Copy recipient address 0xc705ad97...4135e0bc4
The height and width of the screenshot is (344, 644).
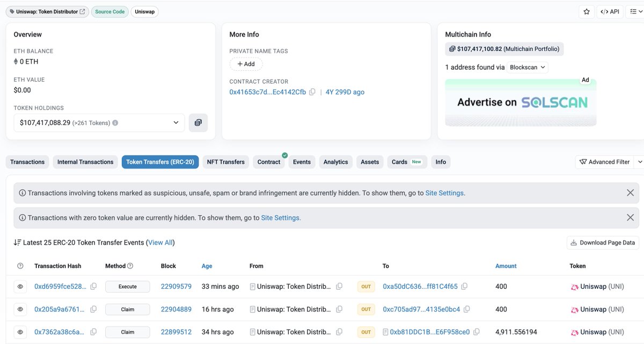coord(466,310)
